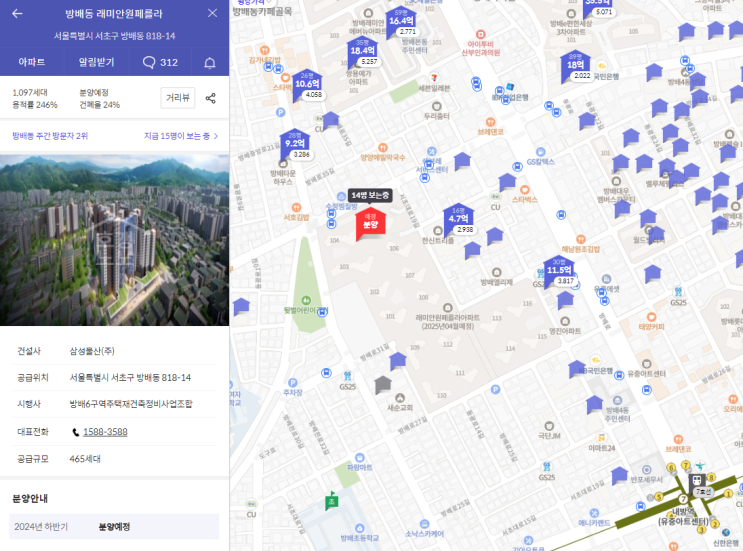The height and width of the screenshot is (551, 743).
Task: Select the 4.7억 price marker
Action: (459, 221)
